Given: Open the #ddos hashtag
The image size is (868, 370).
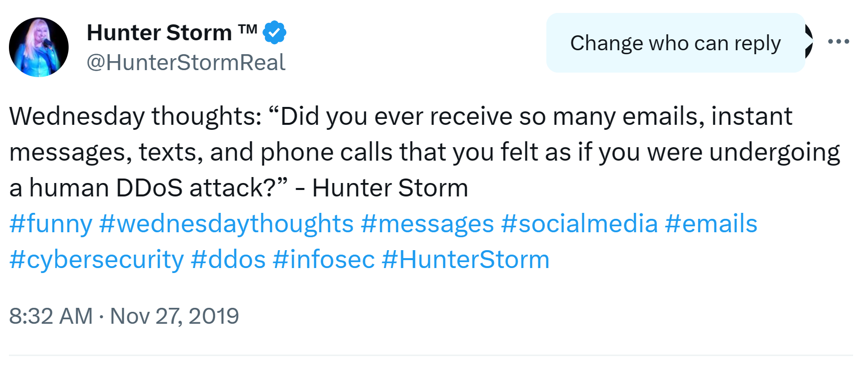Looking at the screenshot, I should tap(228, 260).
